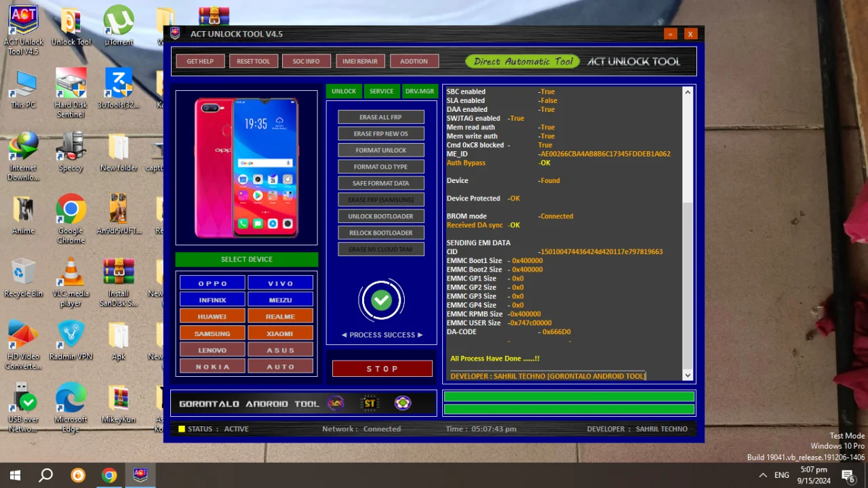Open USB over Network desktop icon
This screenshot has height=488, width=868.
pyautogui.click(x=24, y=408)
